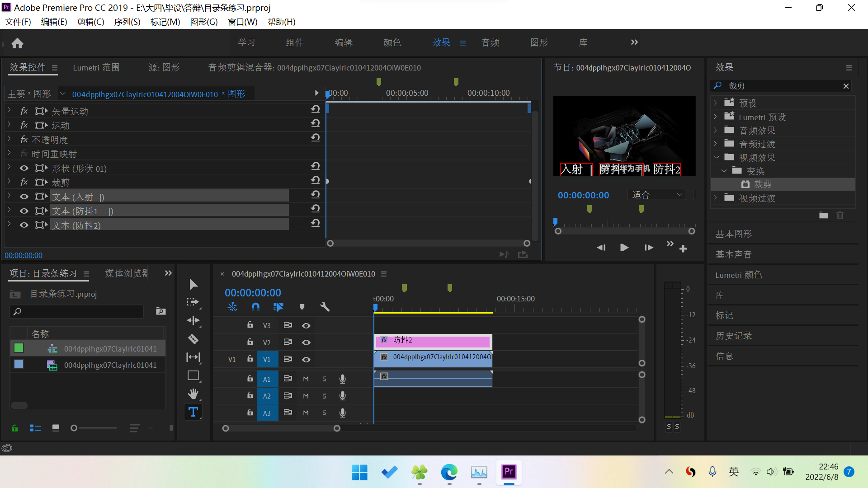Expand the 视频过渡 folder
The image size is (868, 488).
[715, 198]
